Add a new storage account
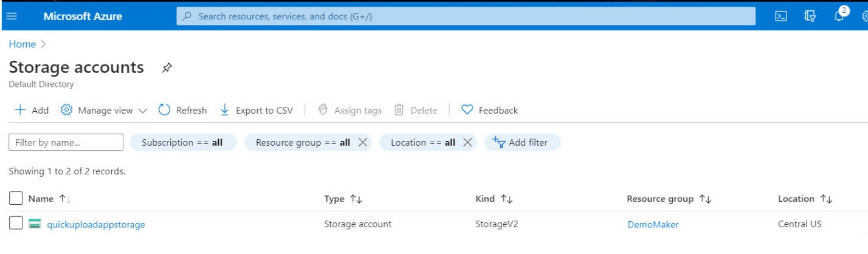868x254 pixels. click(x=32, y=110)
